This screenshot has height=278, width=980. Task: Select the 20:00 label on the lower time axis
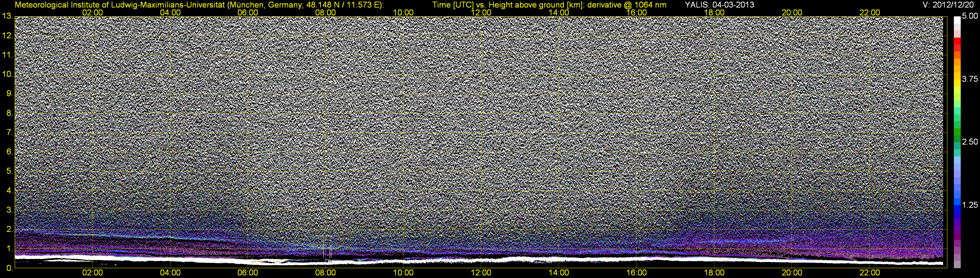pyautogui.click(x=792, y=273)
